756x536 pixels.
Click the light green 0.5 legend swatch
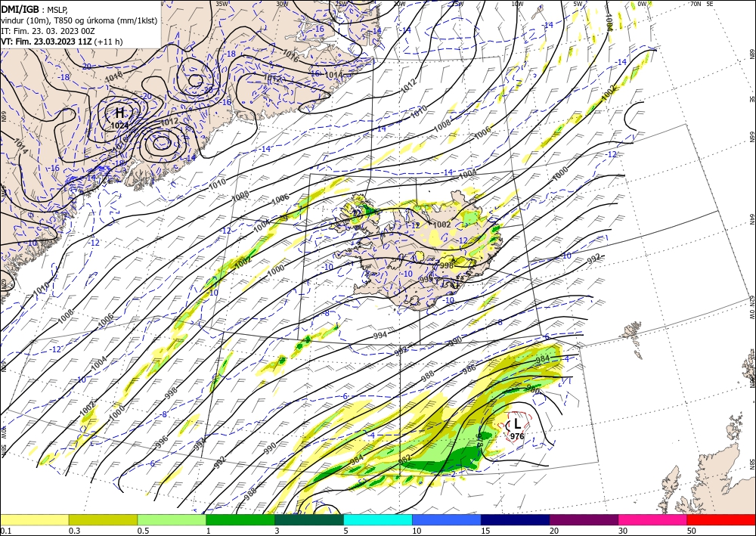click(x=172, y=520)
